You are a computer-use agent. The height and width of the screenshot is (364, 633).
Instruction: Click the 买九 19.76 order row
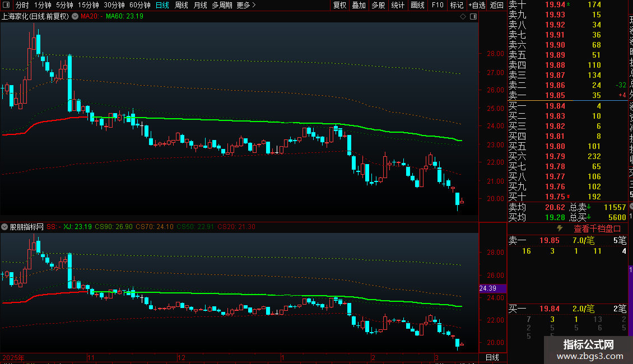[x=567, y=186]
